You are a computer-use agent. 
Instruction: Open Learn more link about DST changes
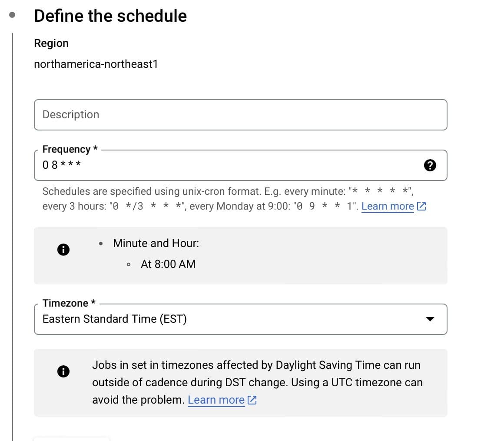(216, 400)
